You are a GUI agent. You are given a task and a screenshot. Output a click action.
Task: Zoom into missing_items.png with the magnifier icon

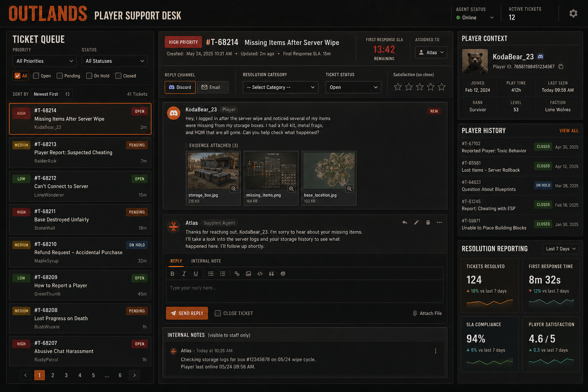click(291, 189)
